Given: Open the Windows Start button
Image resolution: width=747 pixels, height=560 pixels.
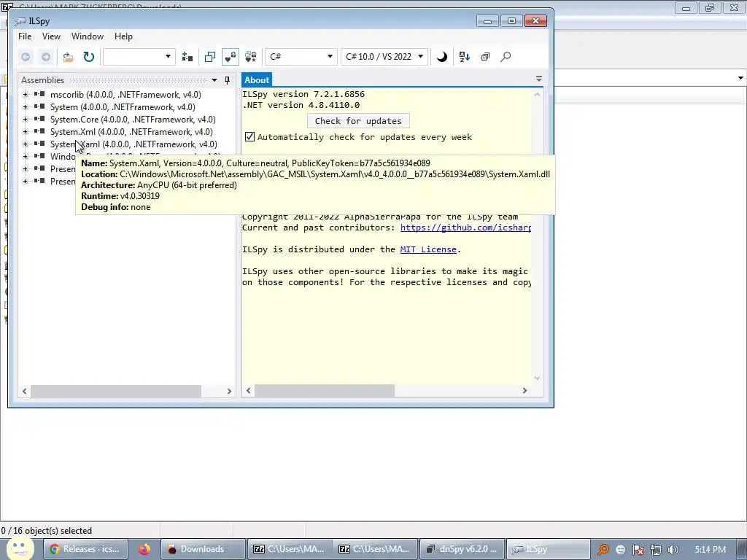Looking at the screenshot, I should (x=20, y=548).
